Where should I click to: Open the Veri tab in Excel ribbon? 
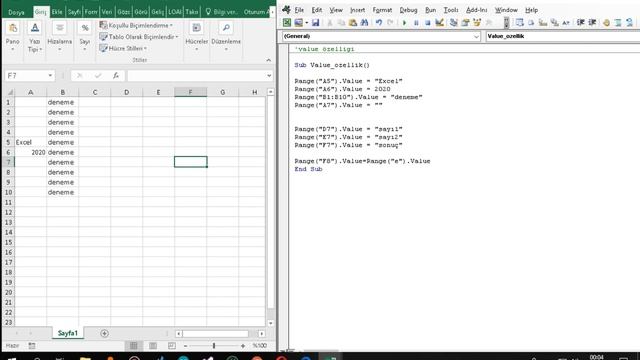[107, 12]
